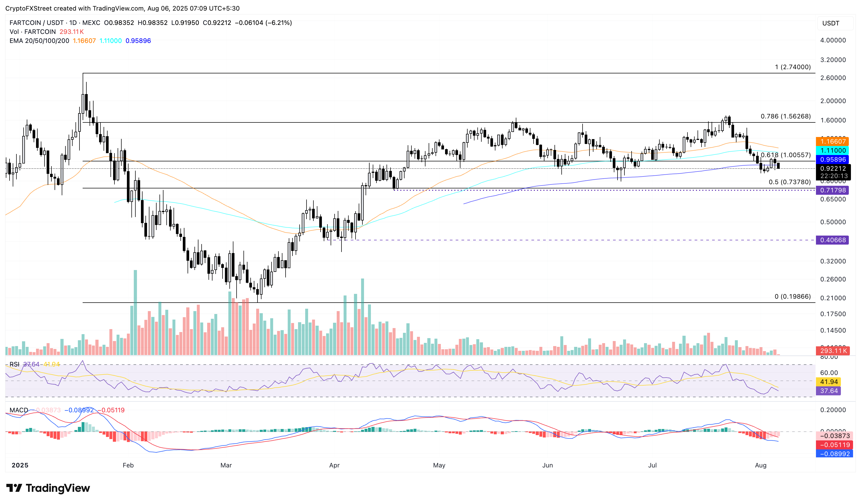Image resolution: width=861 pixels, height=504 pixels.
Task: Select the EMA 20/50/100/200 indicator legend
Action: 39,41
